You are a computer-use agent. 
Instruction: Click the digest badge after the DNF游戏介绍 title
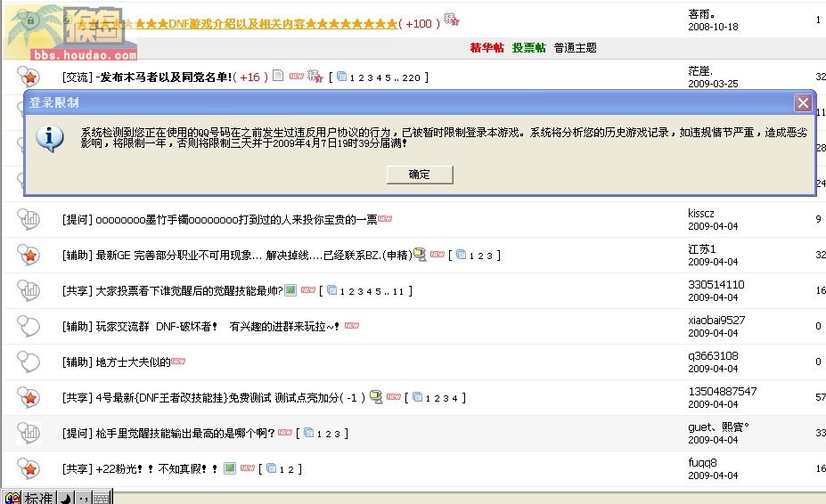pos(452,20)
